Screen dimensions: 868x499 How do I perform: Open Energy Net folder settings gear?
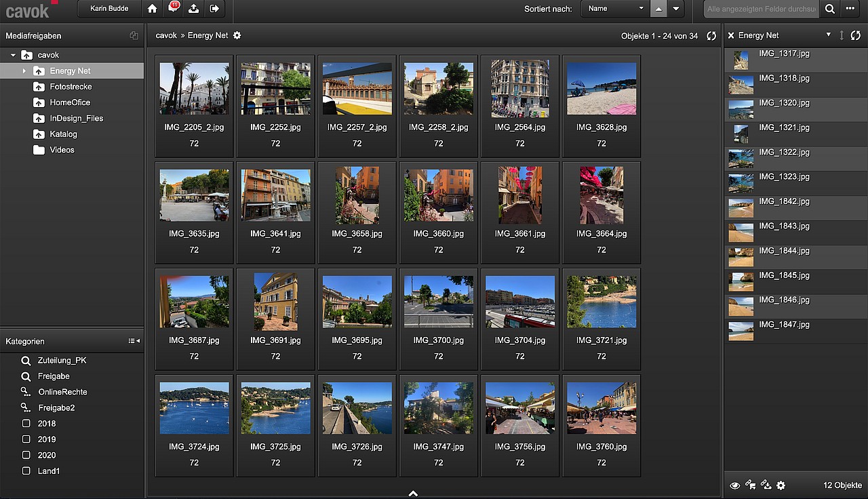point(237,35)
